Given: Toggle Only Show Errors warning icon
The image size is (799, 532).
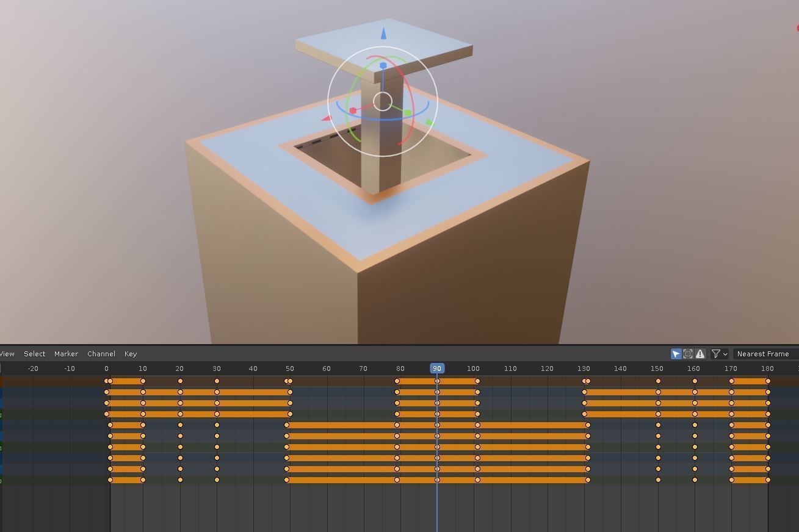Looking at the screenshot, I should point(700,354).
